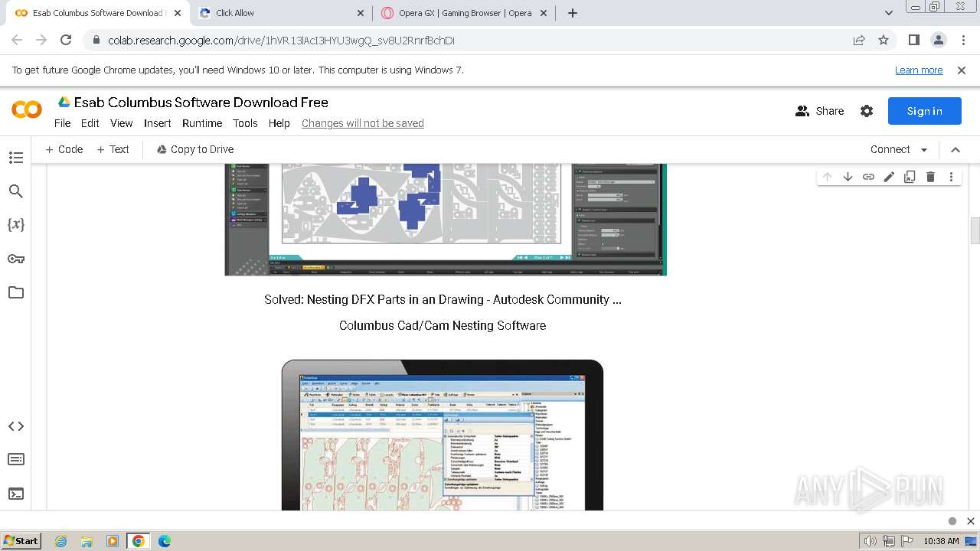Click the notebook title text
This screenshot has width=980, height=551.
coord(201,102)
